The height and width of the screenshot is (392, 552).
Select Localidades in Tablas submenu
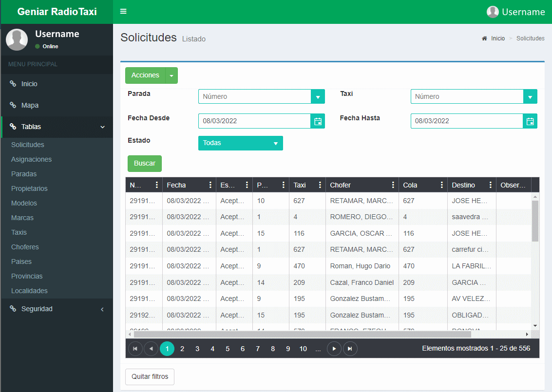29,291
